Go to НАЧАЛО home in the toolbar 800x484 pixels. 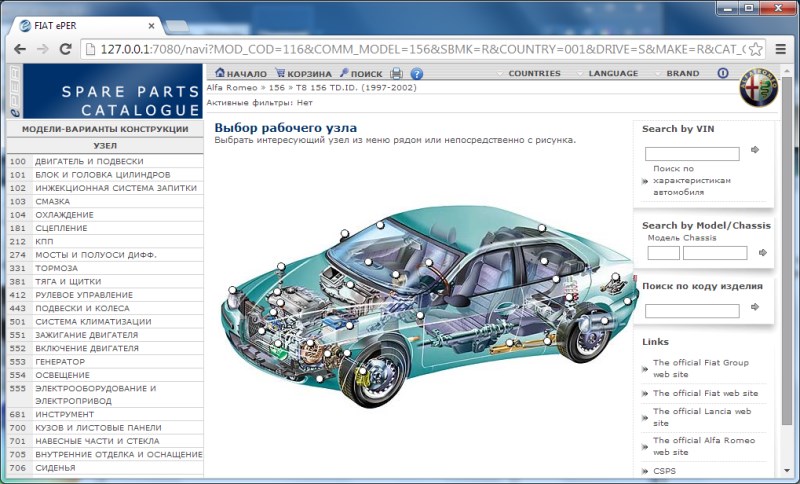(x=239, y=74)
